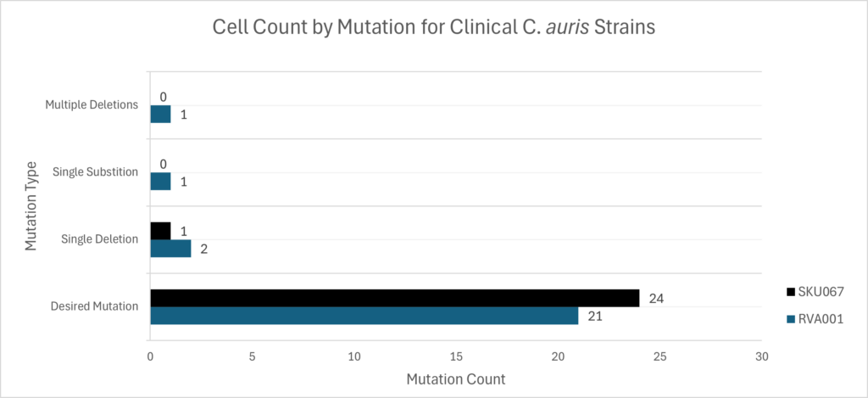Click the data label showing 24
Viewport: 868px width, 398px height.
coord(656,298)
